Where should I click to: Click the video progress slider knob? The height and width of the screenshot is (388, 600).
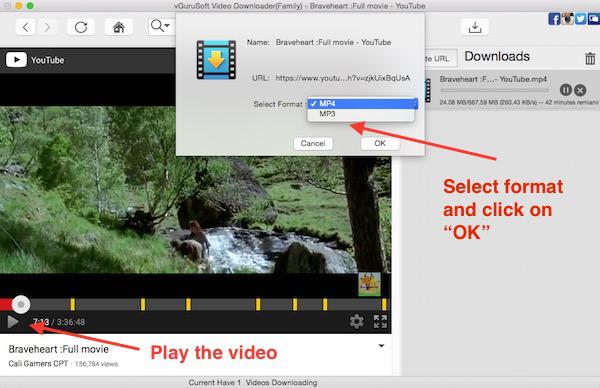pos(21,305)
